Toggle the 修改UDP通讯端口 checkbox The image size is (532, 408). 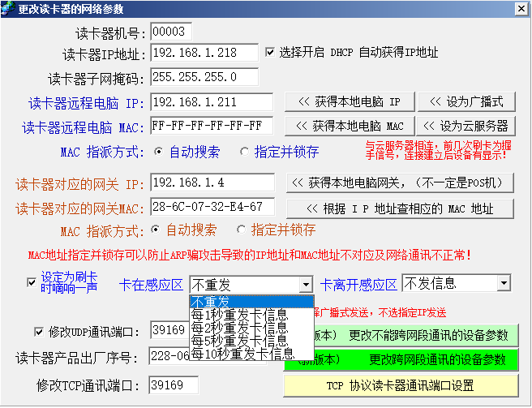[39, 331]
